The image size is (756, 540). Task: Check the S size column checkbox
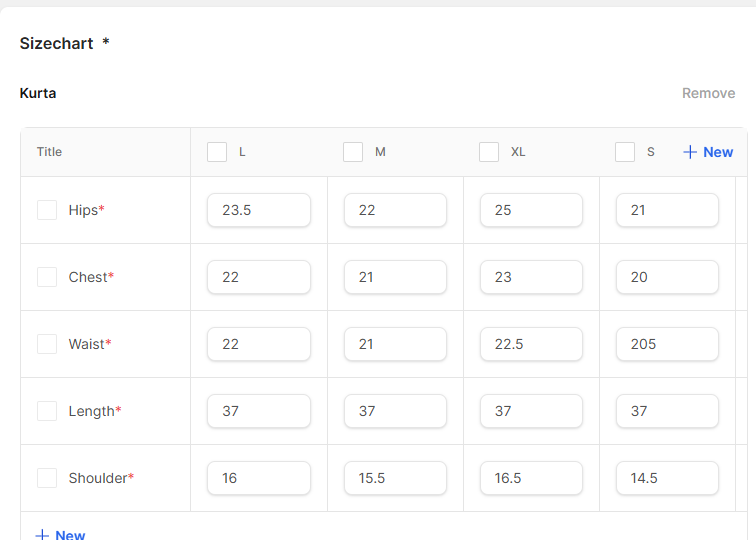(x=625, y=152)
